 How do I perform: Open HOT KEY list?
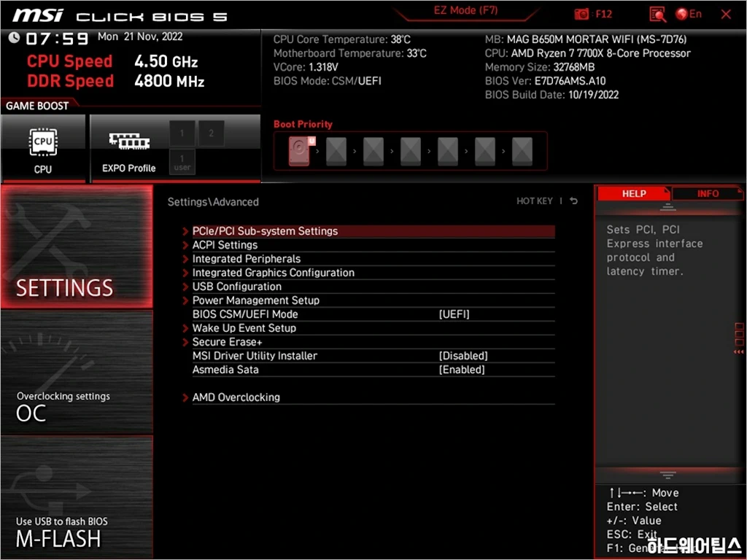coord(535,201)
